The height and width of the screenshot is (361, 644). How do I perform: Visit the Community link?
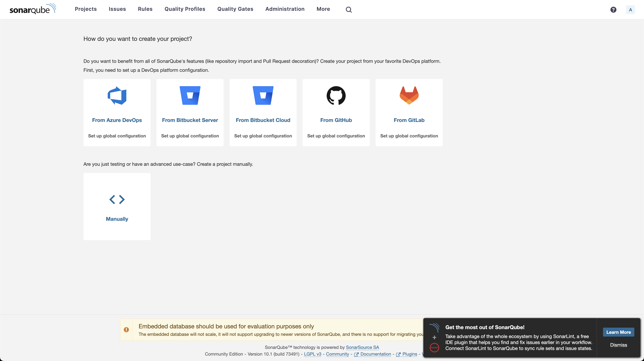(x=337, y=354)
